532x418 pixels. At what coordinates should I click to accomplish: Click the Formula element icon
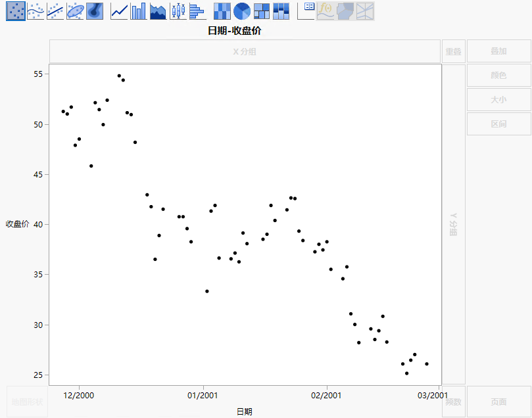coord(326,11)
